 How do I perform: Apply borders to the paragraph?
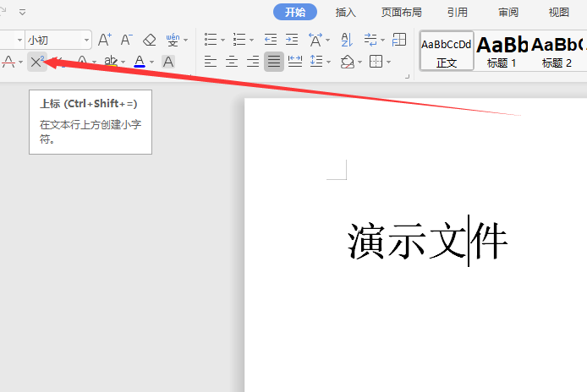376,62
